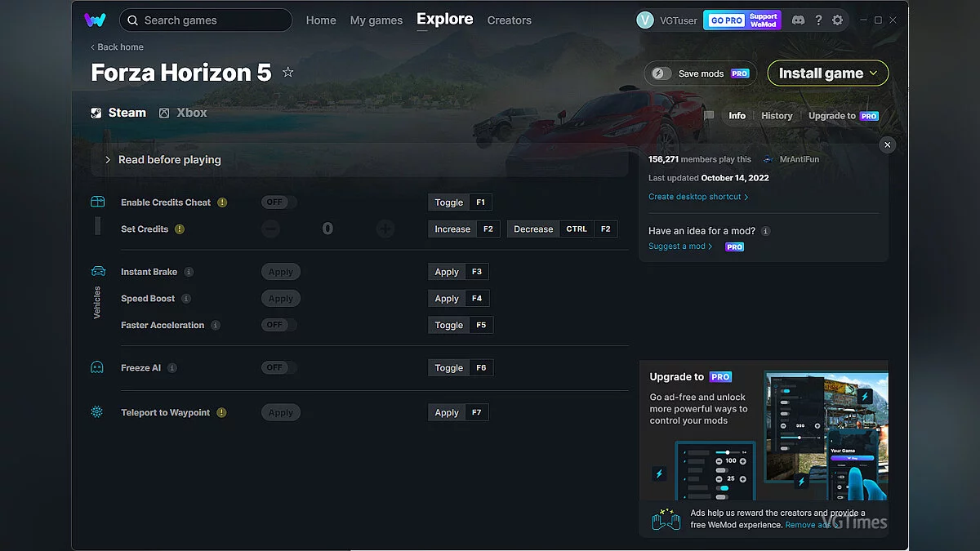Turn on the Faster Acceleration toggle
This screenshot has height=551, width=980.
(278, 324)
